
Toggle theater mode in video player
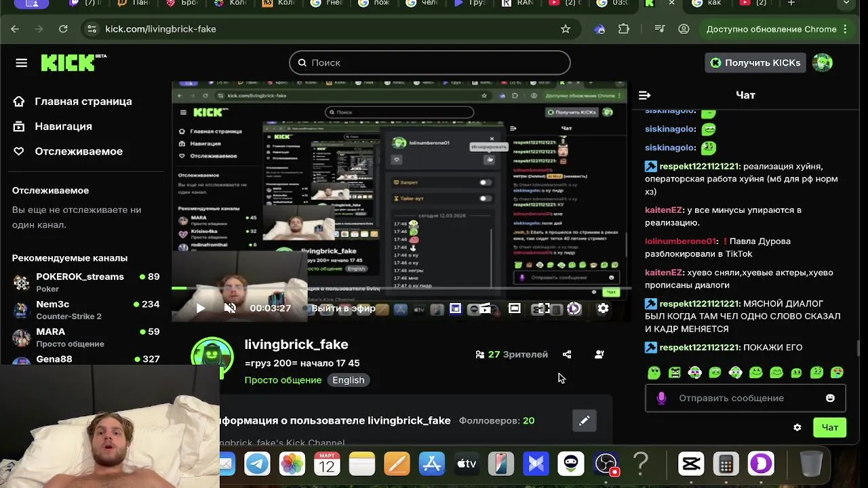coord(515,308)
